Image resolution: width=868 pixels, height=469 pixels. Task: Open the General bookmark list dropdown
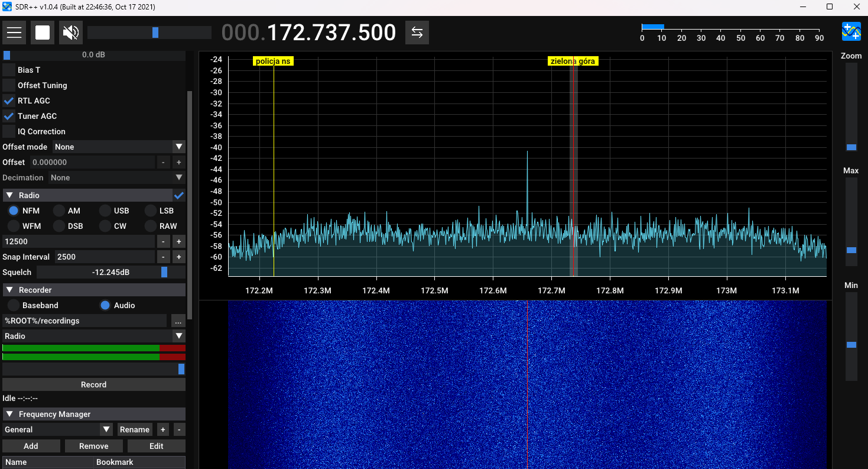point(57,429)
